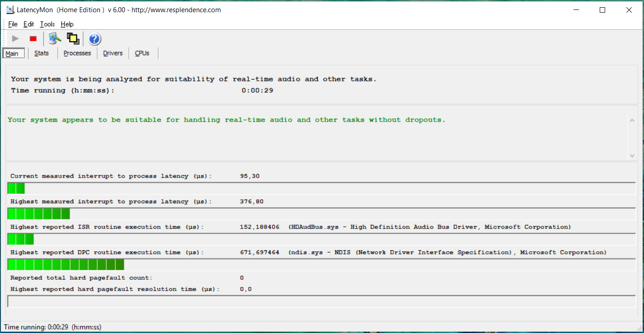Viewport: 644px width, 333px height.
Task: Maximize the LatencyMon window
Action: pyautogui.click(x=602, y=10)
